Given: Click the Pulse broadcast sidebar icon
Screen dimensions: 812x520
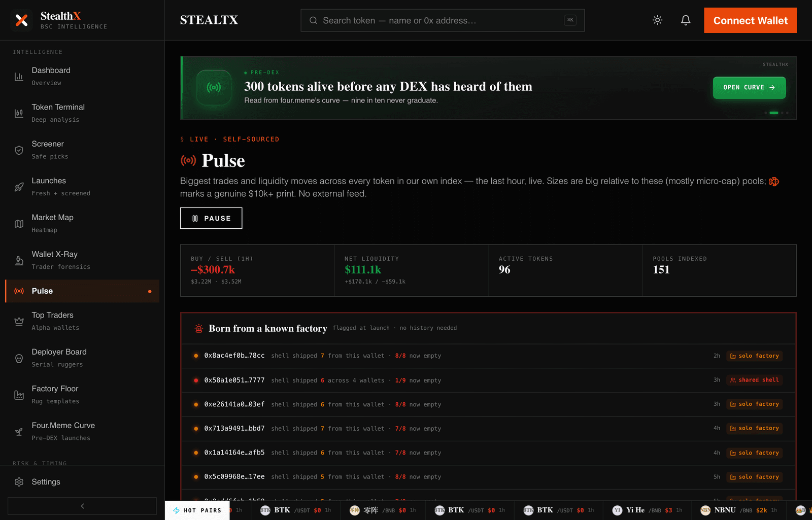Looking at the screenshot, I should (x=19, y=291).
